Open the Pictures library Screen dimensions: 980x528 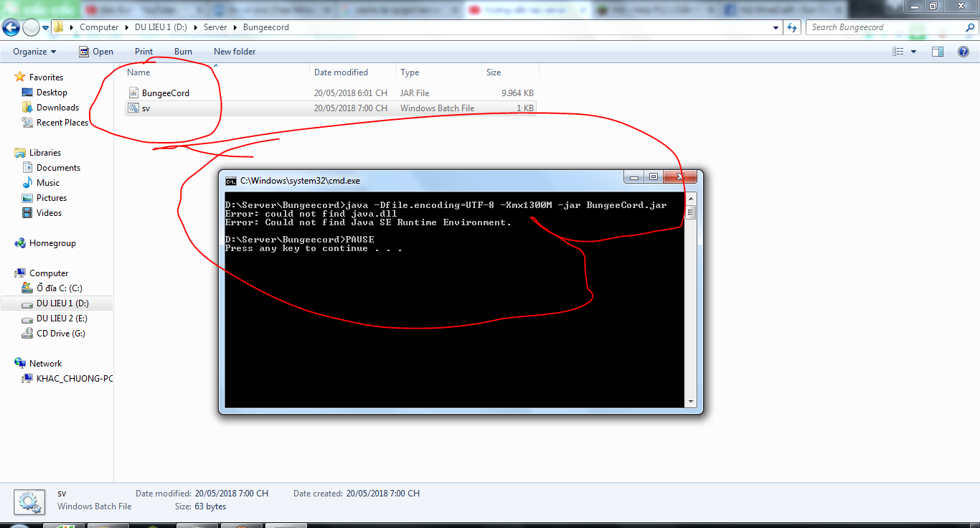[x=52, y=198]
